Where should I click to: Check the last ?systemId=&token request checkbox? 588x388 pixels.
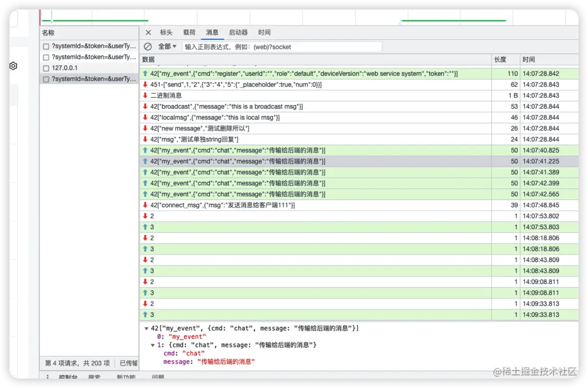click(x=45, y=79)
